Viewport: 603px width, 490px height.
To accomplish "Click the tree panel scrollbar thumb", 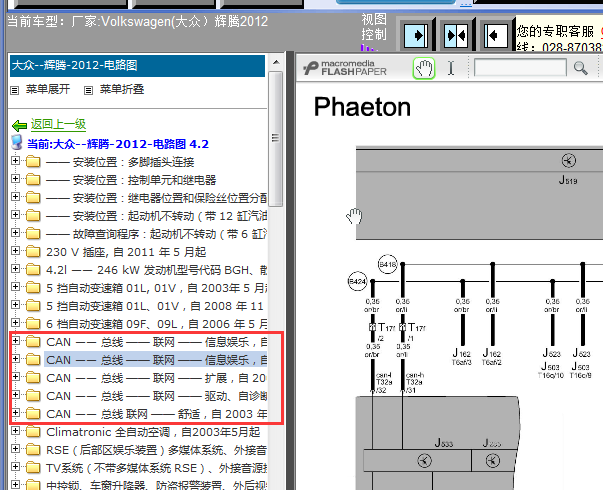I will 275,138.
